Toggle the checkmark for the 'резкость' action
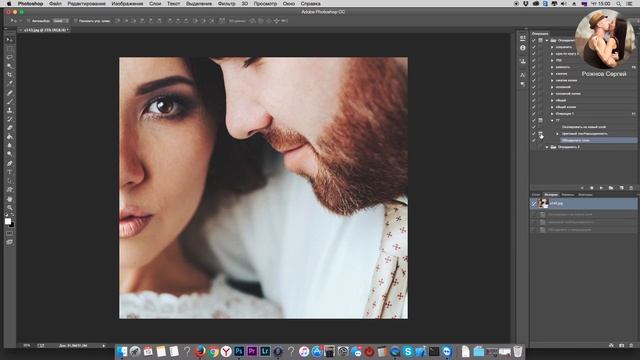This screenshot has width=640, height=360. 533,67
